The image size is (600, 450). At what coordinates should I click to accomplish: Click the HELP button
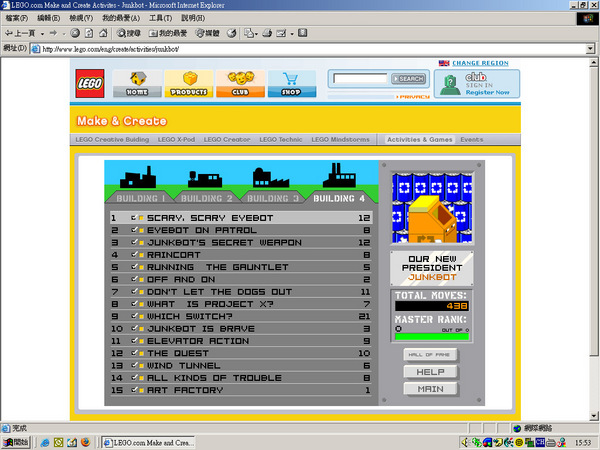point(430,372)
